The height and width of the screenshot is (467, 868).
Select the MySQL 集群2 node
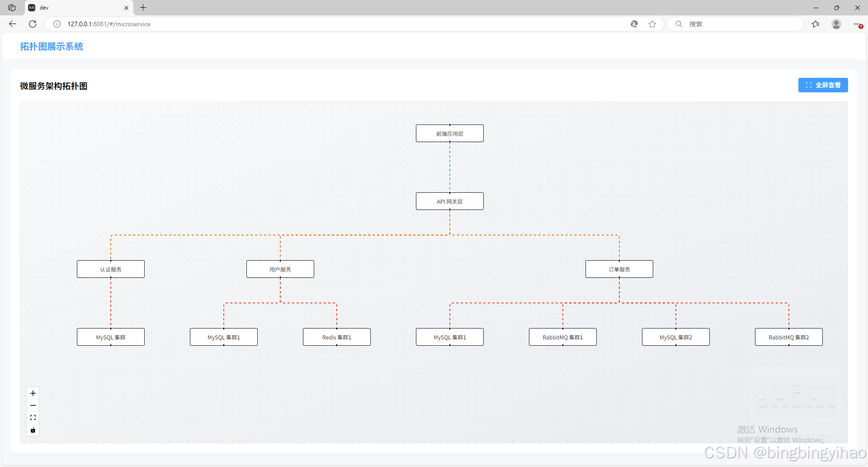coord(676,337)
